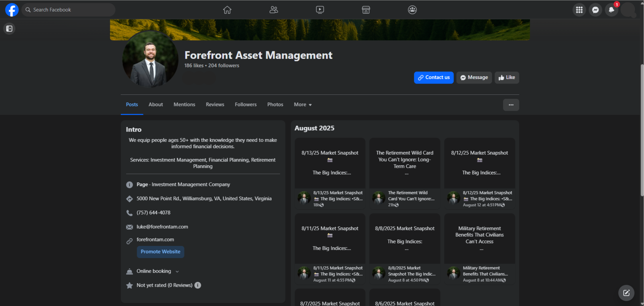Image resolution: width=644 pixels, height=306 pixels.
Task: Click the Page · Investment Management Company text
Action: coord(183,184)
